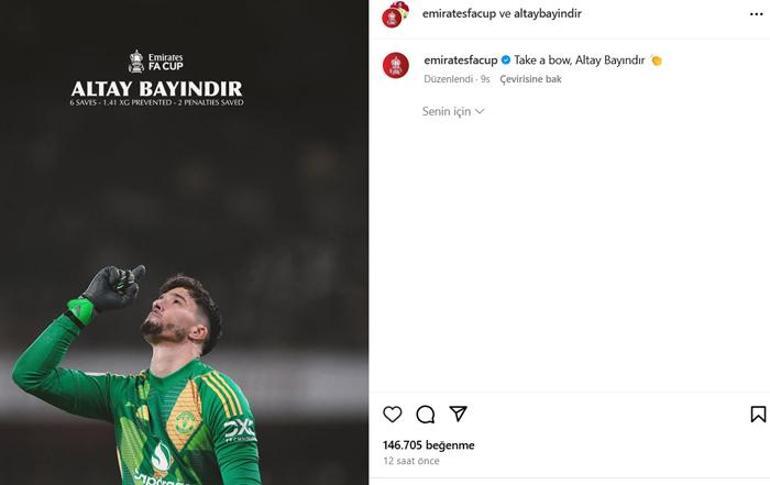The width and height of the screenshot is (770, 485).
Task: Open the emiratesfacup profile link in the header
Action: click(x=459, y=14)
